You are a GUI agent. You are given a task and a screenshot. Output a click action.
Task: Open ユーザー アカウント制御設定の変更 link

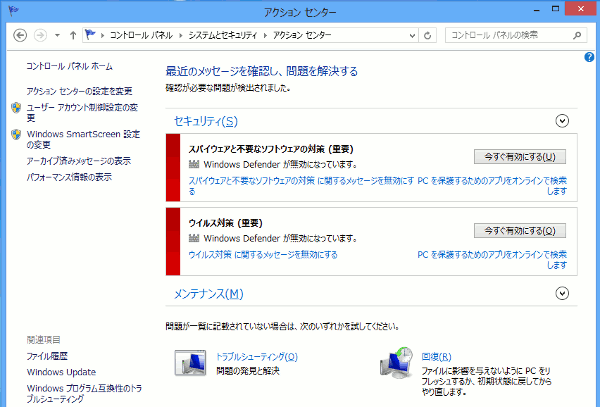click(x=82, y=112)
